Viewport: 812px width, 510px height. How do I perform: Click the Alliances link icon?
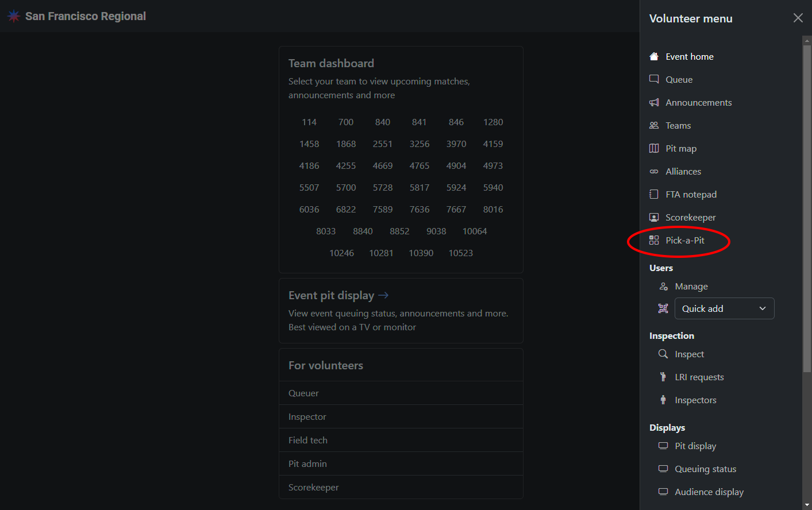tap(654, 171)
